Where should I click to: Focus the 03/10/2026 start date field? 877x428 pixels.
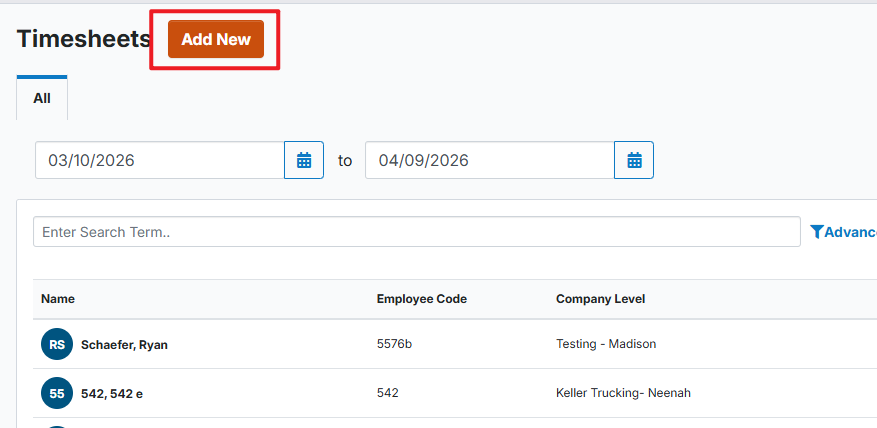tap(160, 160)
